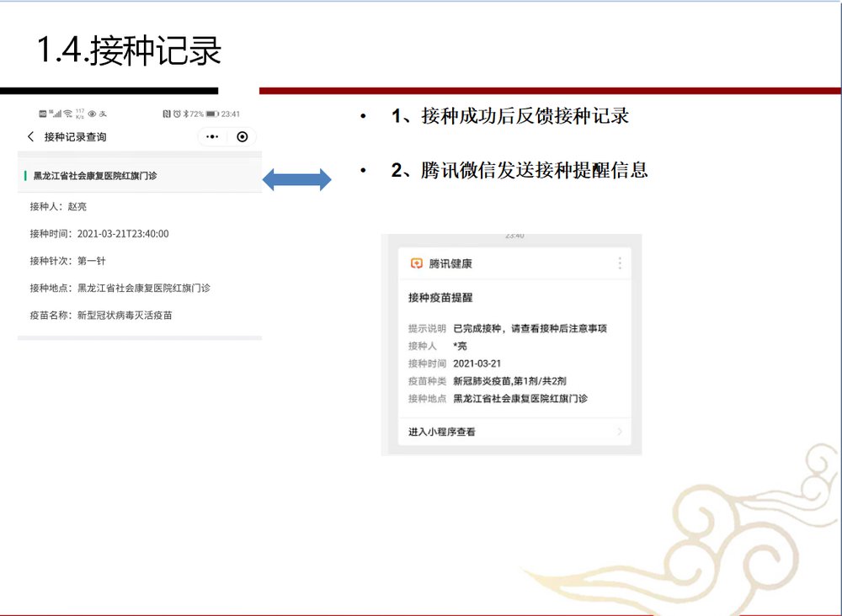Select the 黑龙江省社会康复医院红旗门诊 section header
This screenshot has height=616, width=842.
(x=95, y=176)
